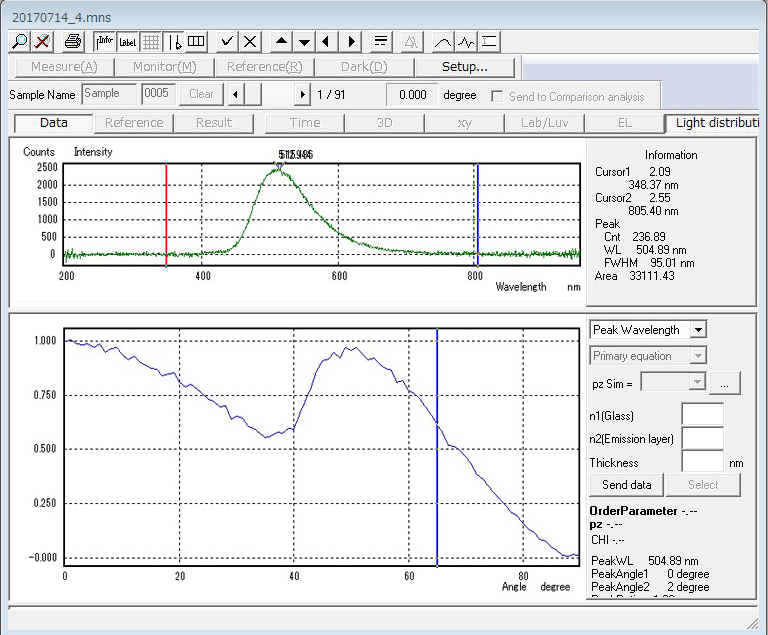Viewport: 768px width, 635px height.
Task: Step to next sample with right arrow
Action: coord(302,94)
